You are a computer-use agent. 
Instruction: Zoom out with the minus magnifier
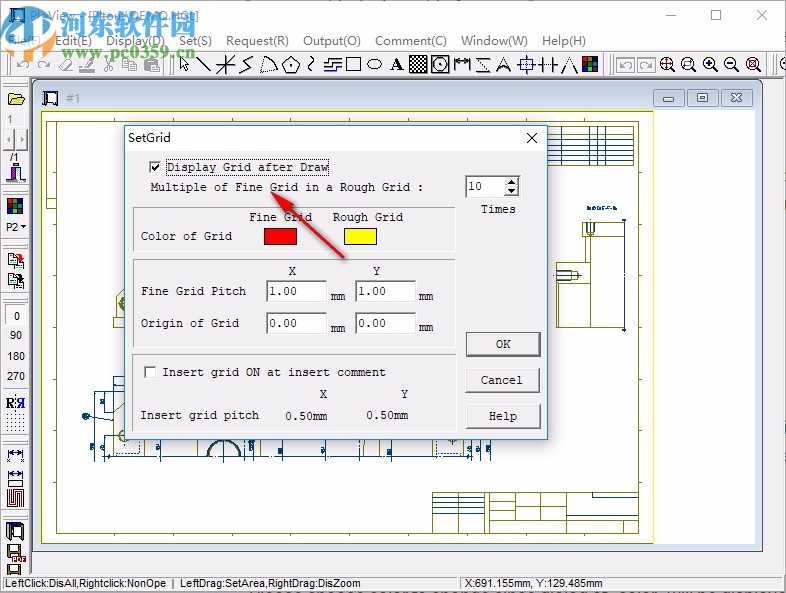731,64
